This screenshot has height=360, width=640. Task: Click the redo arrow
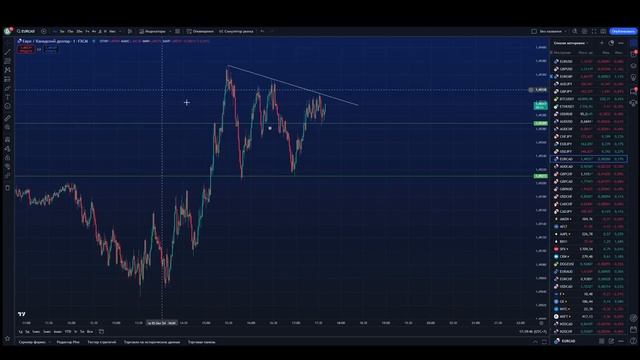point(271,31)
